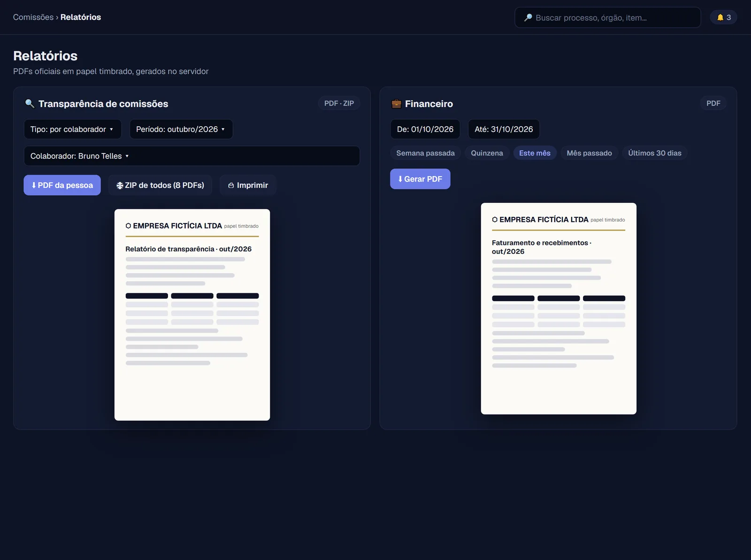Click the Relatórios breadcrumb item
Image resolution: width=751 pixels, height=560 pixels.
click(x=81, y=17)
